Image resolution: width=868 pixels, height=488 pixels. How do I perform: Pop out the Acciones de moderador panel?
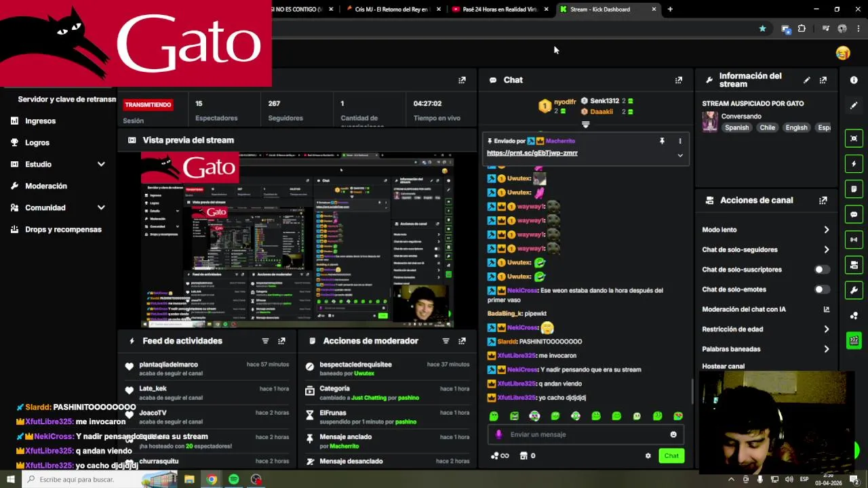coord(462,341)
